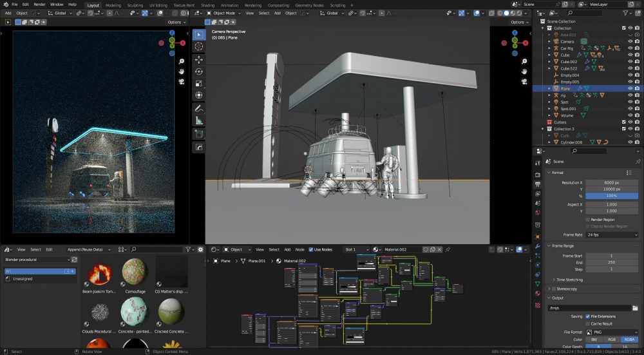Viewport: 644px width, 355px height.
Task: Click the refresh icon beside Blender procedural
Action: [74, 260]
